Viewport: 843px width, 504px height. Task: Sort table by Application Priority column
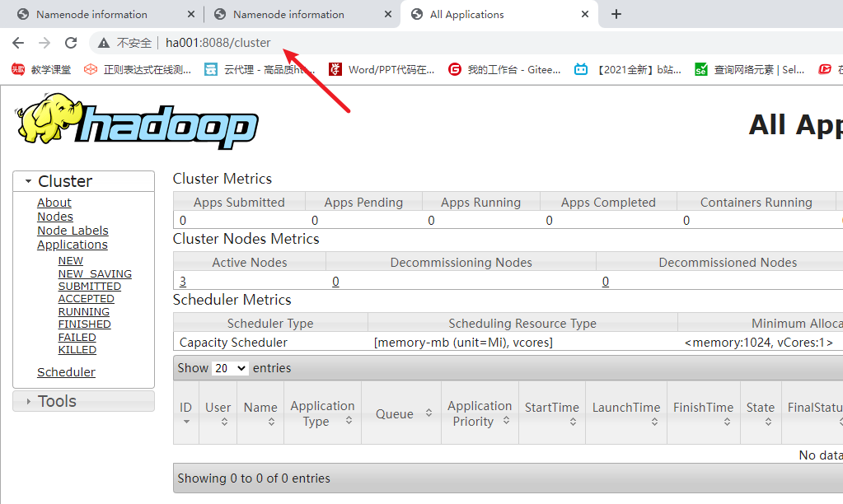[480, 413]
